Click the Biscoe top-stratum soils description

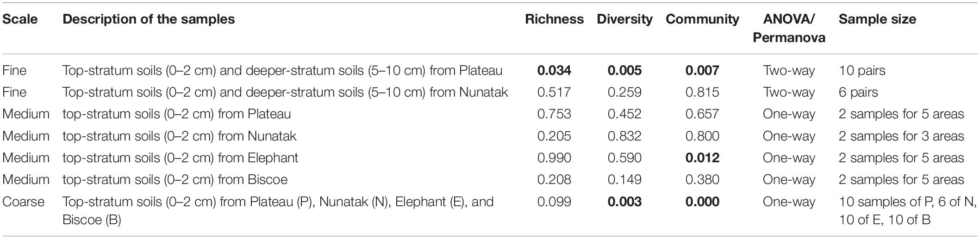tap(175, 179)
